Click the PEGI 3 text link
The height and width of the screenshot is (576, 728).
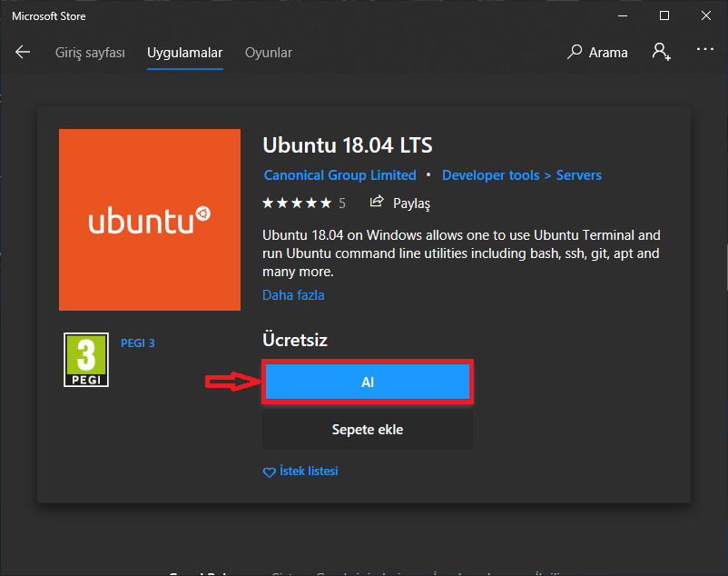[x=138, y=343]
